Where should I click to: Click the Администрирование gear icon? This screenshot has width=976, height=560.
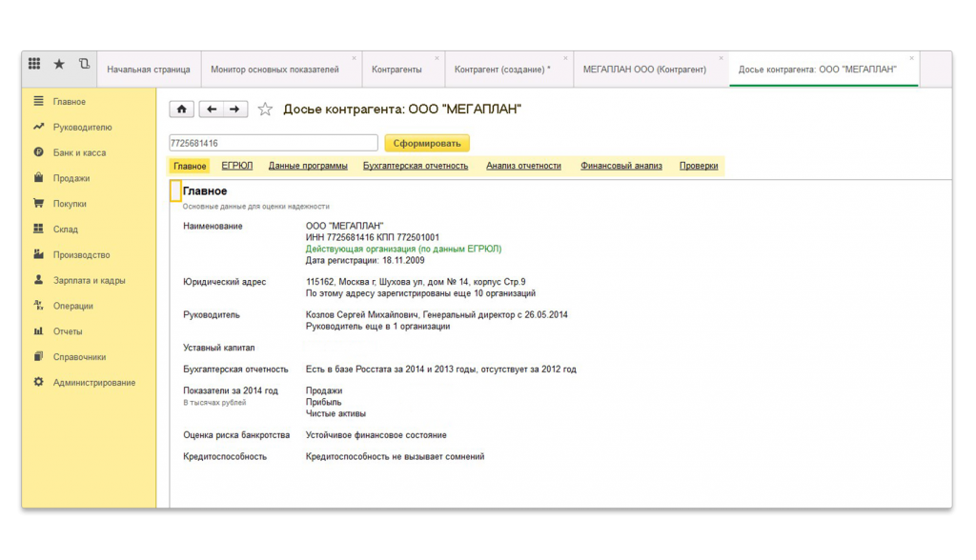[38, 381]
